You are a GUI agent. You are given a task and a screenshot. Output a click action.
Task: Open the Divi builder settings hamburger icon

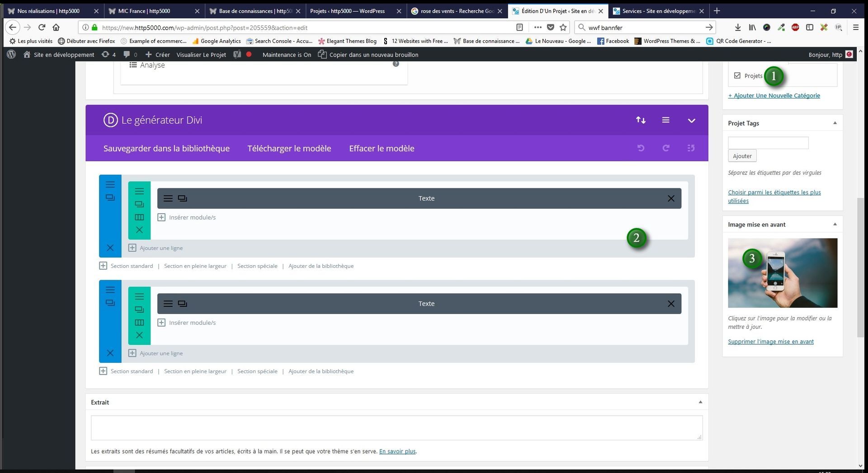pyautogui.click(x=665, y=120)
